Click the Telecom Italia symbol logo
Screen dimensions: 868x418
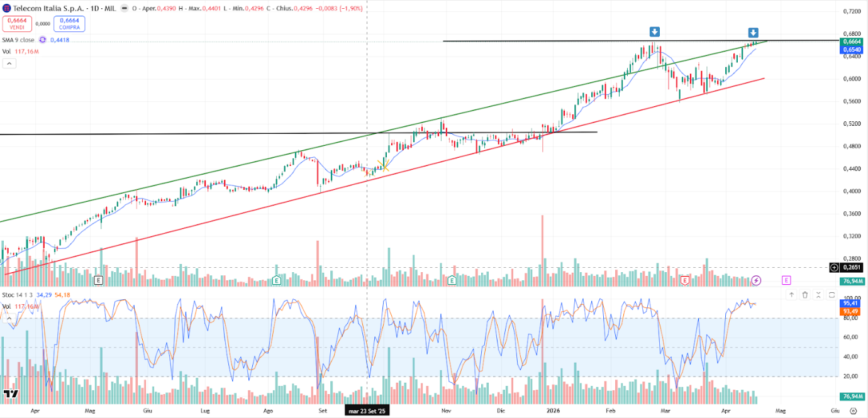point(7,9)
